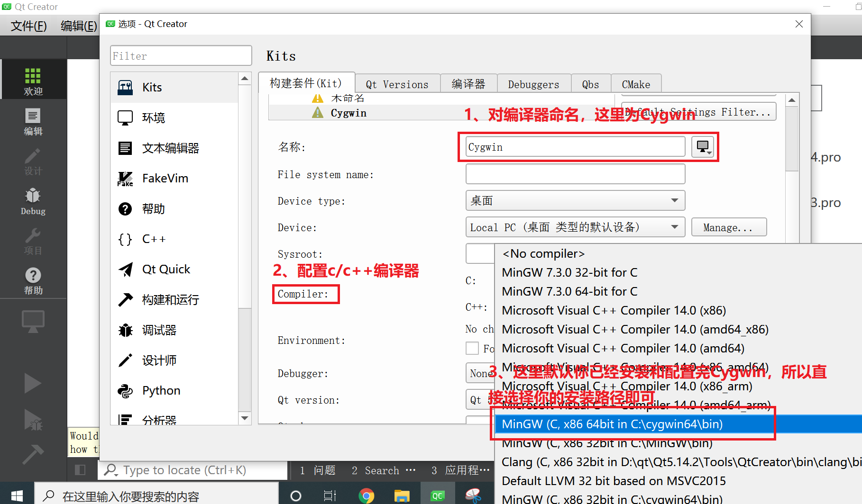862x504 pixels.
Task: Select the 项目 projects mode icon
Action: 33,240
